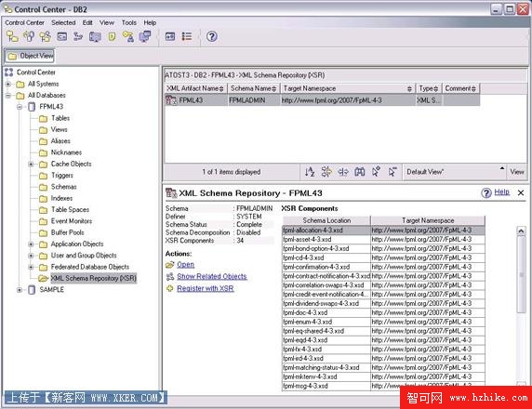
Task: Click the Help link in details pane
Action: click(501, 192)
